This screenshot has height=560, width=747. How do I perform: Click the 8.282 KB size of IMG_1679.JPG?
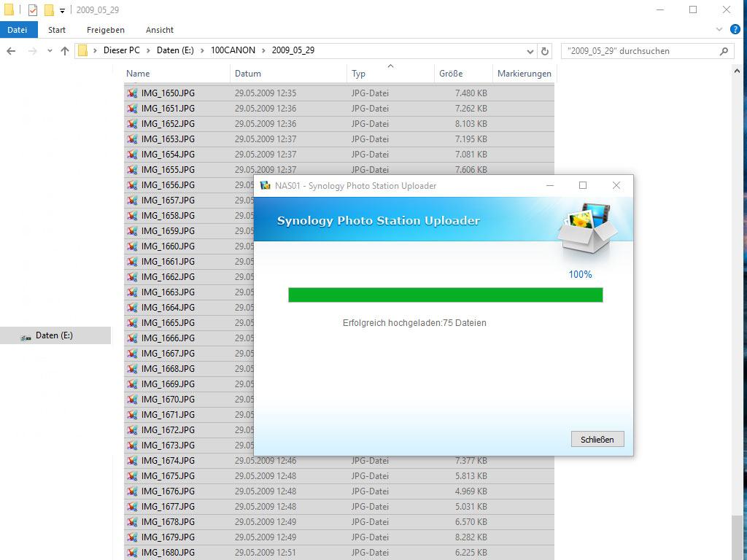click(x=471, y=537)
